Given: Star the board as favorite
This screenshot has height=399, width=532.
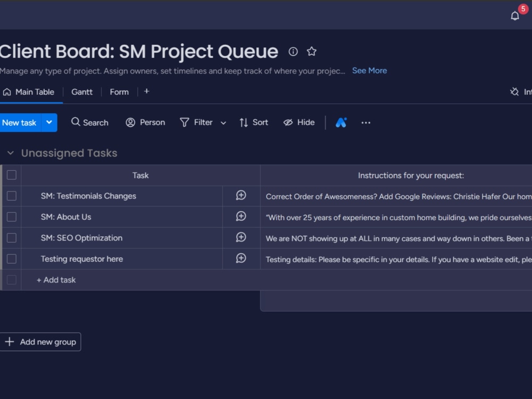Looking at the screenshot, I should click(311, 52).
